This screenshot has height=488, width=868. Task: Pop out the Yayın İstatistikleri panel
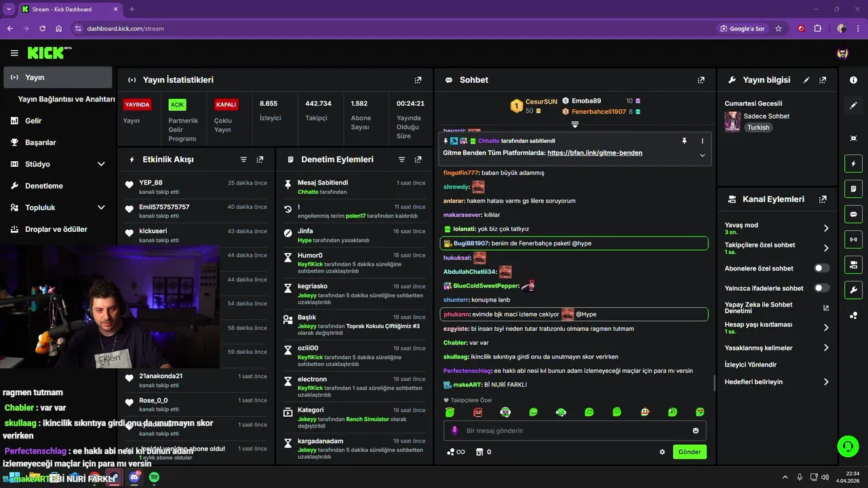(x=418, y=80)
